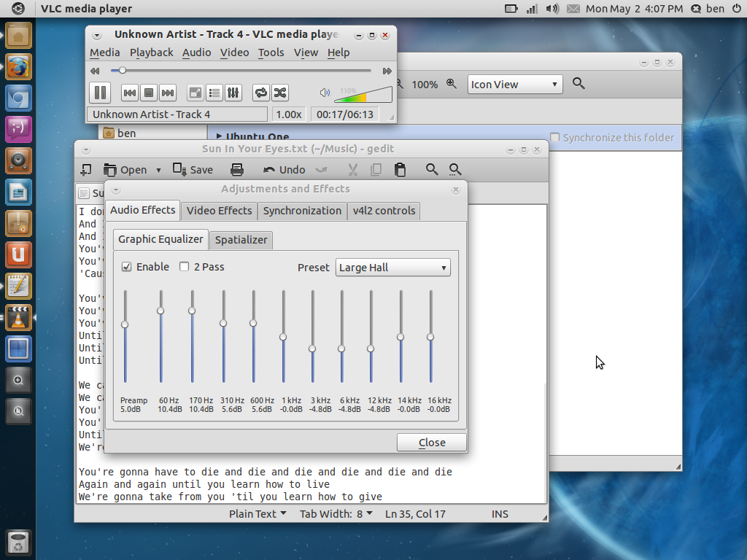Viewport: 747px width, 560px height.
Task: Zoom in with file manager magnifier
Action: point(451,84)
